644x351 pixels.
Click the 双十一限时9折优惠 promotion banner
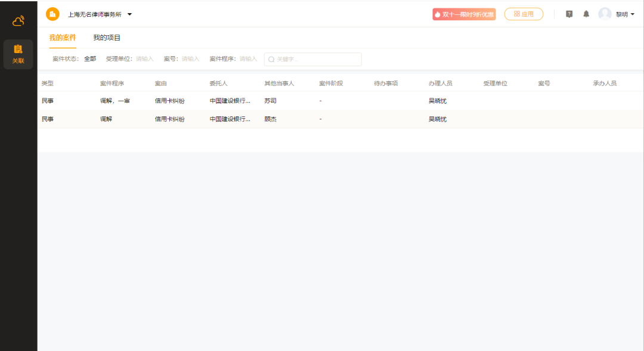coord(464,14)
